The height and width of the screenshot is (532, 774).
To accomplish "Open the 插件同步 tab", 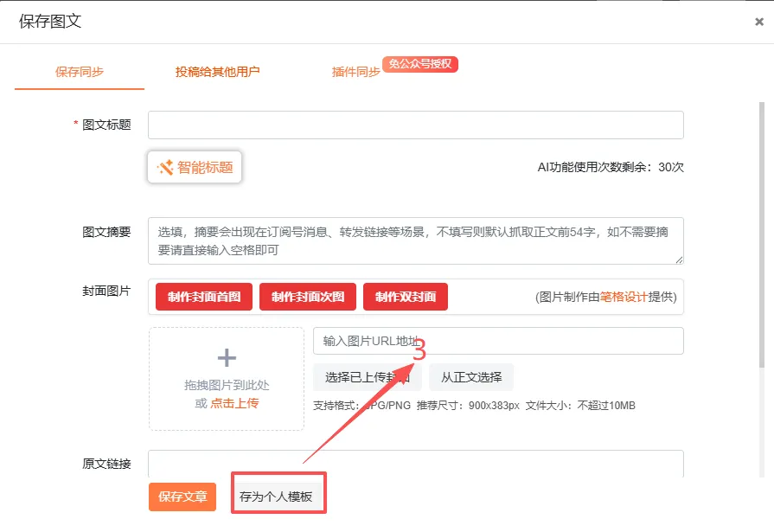I will coord(356,72).
